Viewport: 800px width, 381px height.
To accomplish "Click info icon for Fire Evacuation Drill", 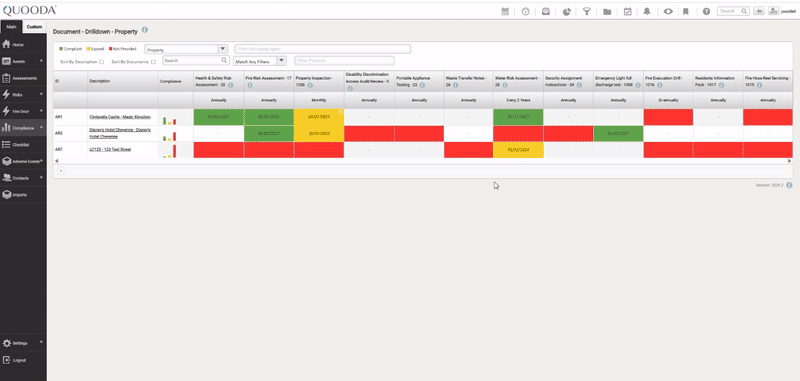I will pos(660,85).
